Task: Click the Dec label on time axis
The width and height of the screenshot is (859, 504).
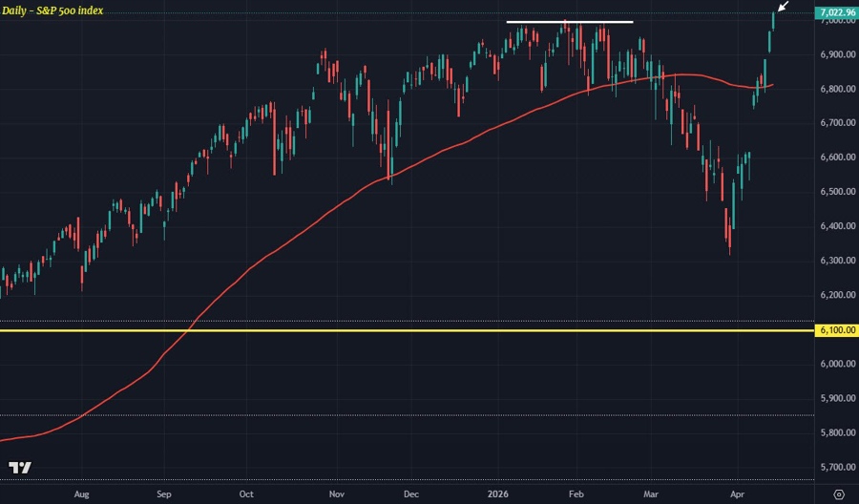Action: 411,494
